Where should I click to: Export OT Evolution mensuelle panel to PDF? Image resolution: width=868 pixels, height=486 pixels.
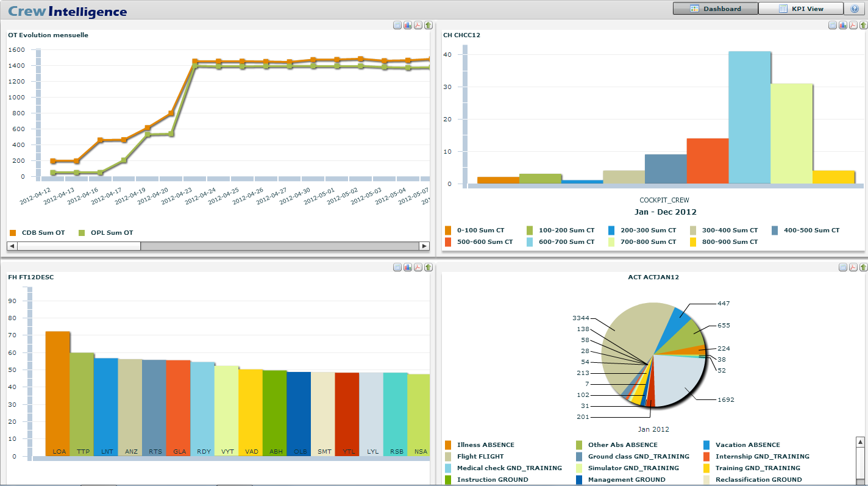418,25
